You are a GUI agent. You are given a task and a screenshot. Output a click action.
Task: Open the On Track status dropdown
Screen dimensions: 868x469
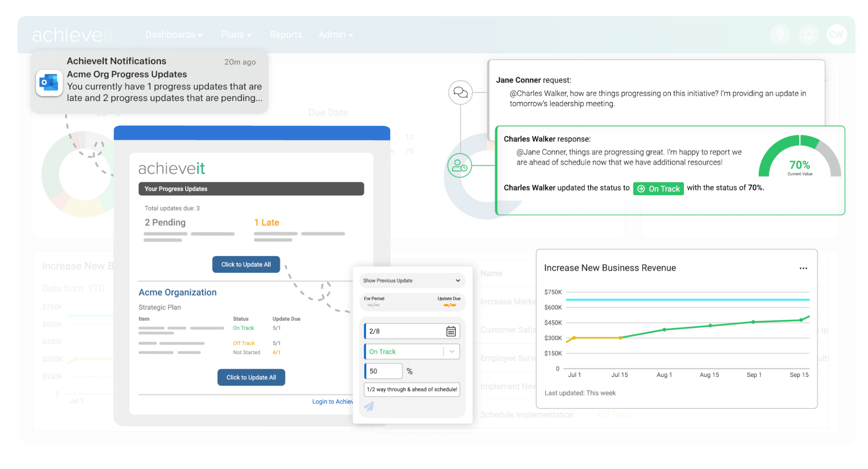pyautogui.click(x=412, y=352)
